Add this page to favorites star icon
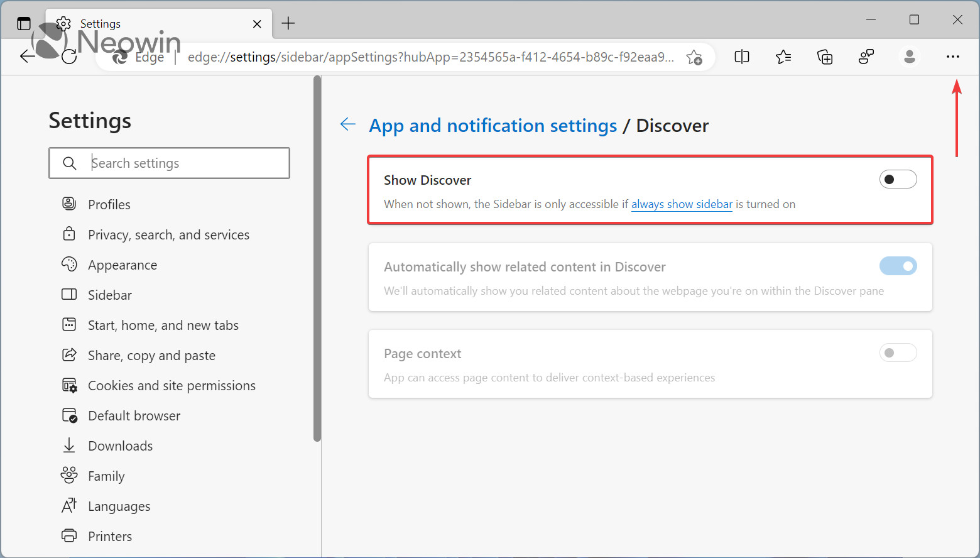 (x=694, y=57)
